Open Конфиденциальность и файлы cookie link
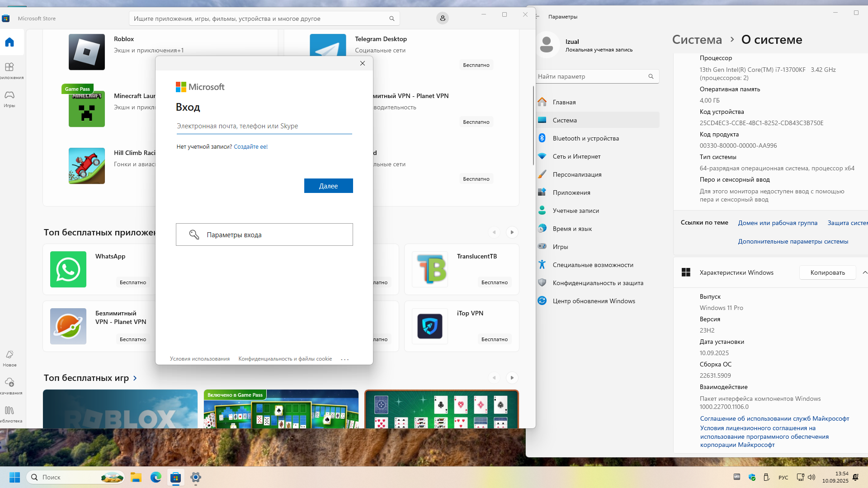The image size is (868, 488). [285, 359]
